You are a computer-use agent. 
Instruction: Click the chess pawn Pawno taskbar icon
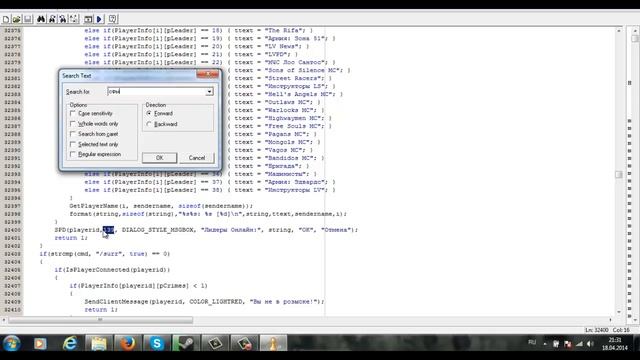click(x=273, y=344)
